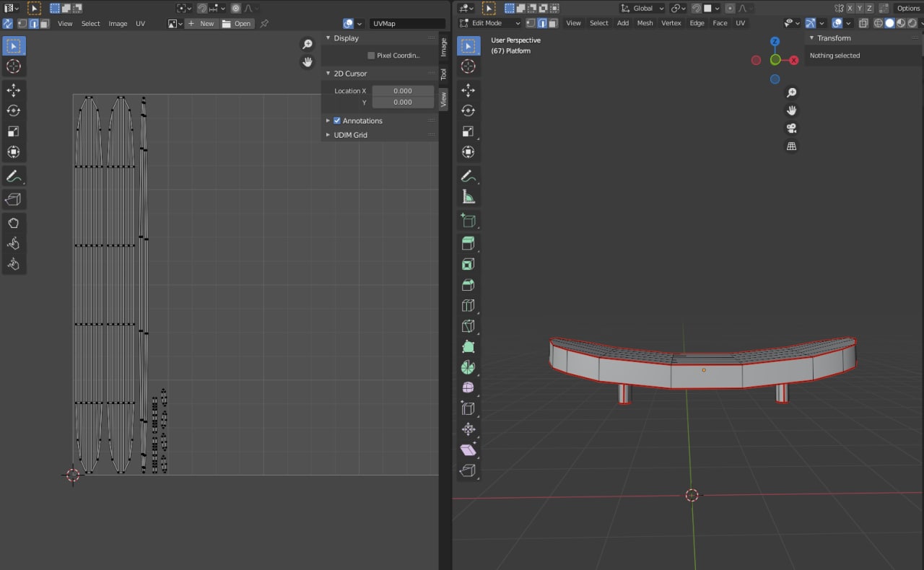Select the Edge Slide tool
This screenshot has height=570, width=924.
tap(468, 408)
